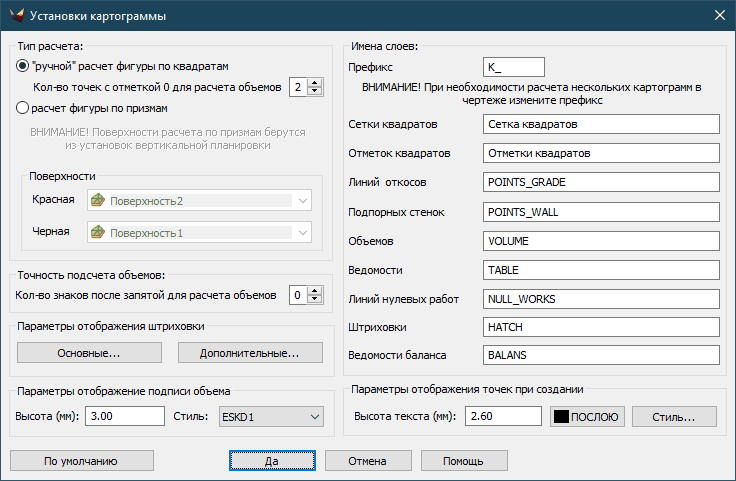Select расчет фигуры по призмам radio button
This screenshot has width=736, height=481.
(24, 107)
